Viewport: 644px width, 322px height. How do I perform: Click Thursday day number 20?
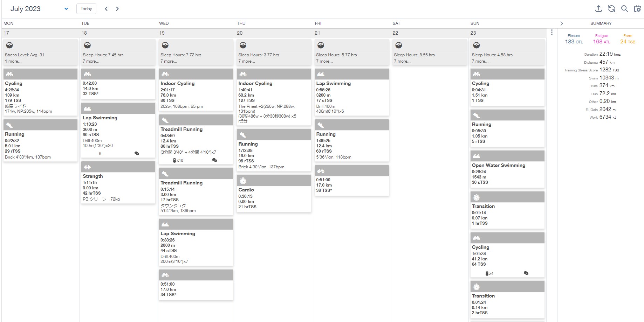[240, 33]
